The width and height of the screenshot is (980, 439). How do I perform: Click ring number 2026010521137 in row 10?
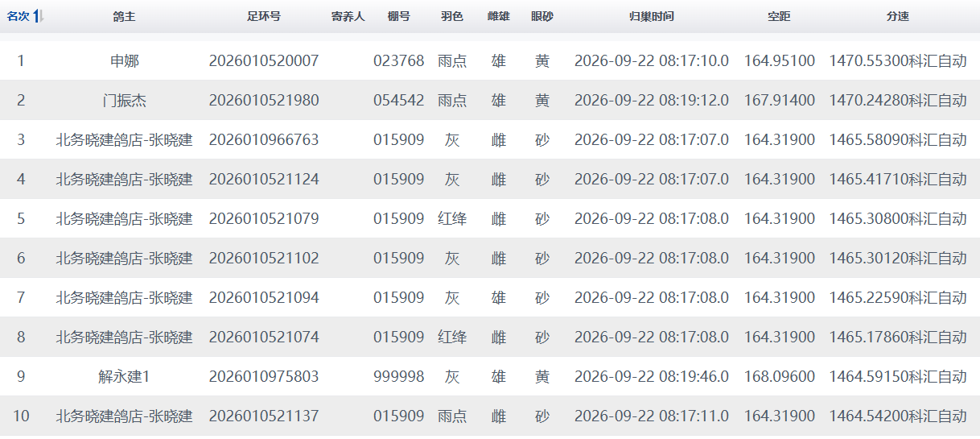264,416
